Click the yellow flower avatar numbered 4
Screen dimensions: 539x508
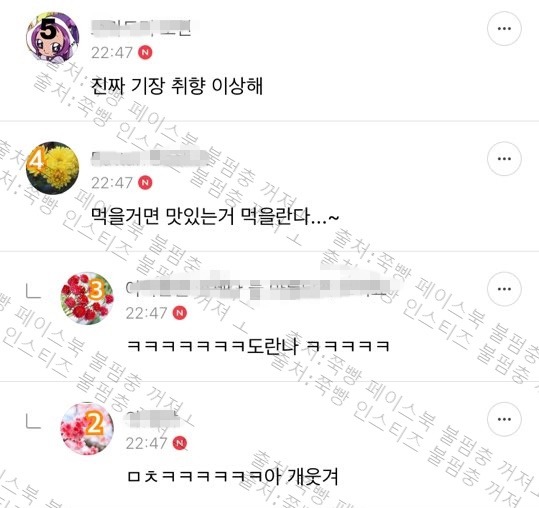pos(53,168)
